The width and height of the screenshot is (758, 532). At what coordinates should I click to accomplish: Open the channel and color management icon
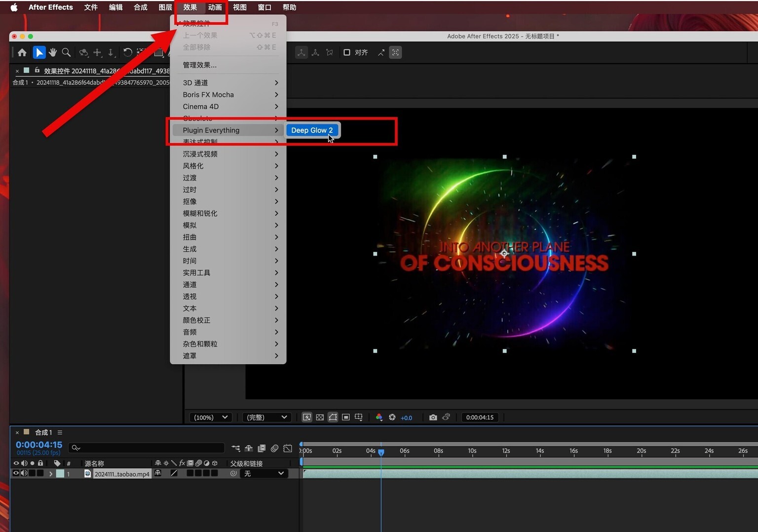coord(379,418)
